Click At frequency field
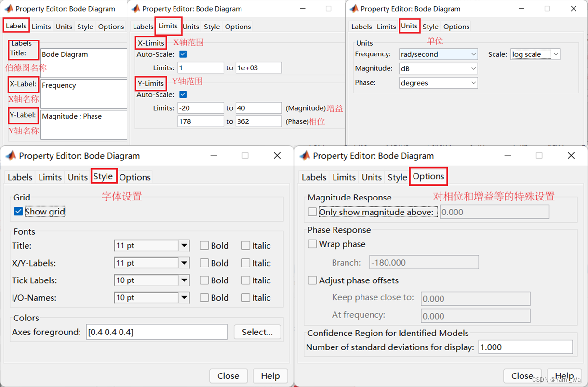 (476, 316)
